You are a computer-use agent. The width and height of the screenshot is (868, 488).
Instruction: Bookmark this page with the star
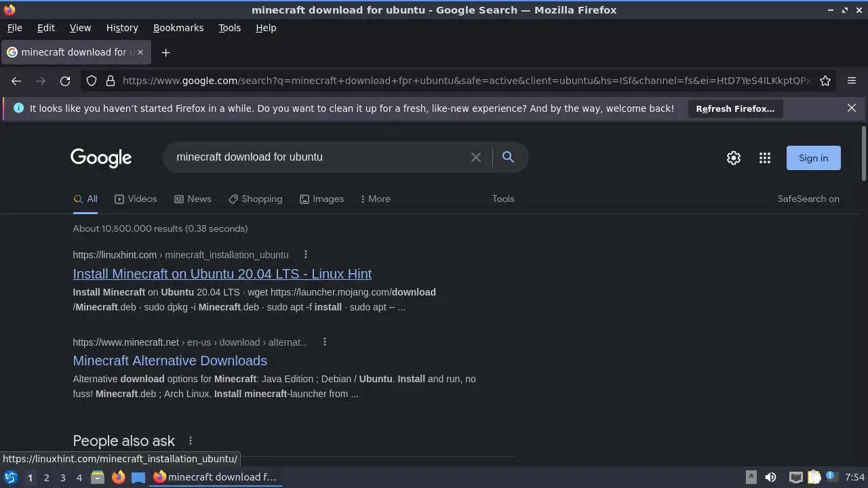(825, 81)
